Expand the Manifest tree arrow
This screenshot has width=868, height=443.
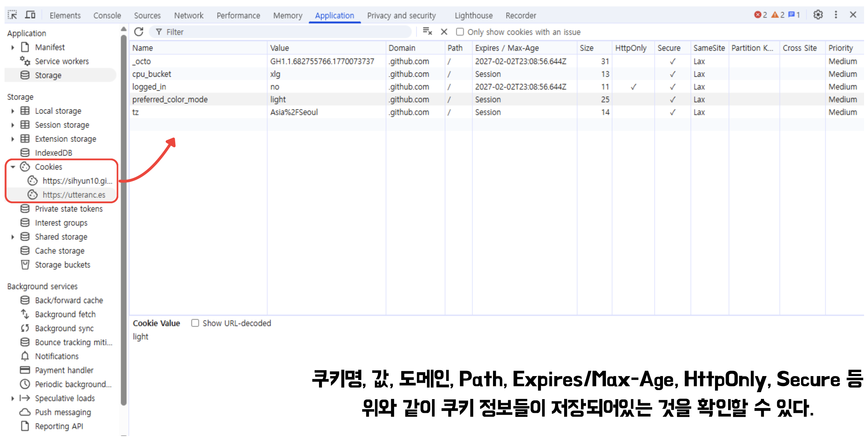[13, 47]
